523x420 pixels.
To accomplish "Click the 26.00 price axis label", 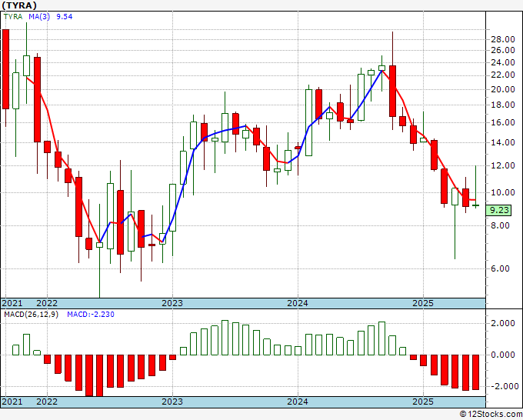I will click(503, 50).
